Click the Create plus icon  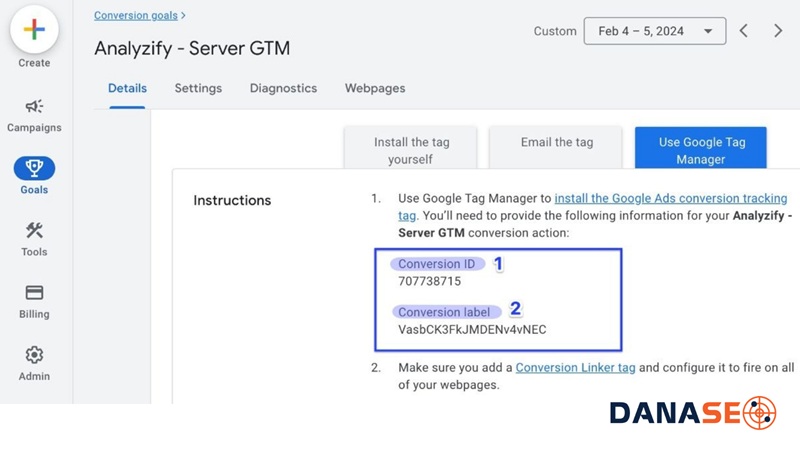[34, 29]
